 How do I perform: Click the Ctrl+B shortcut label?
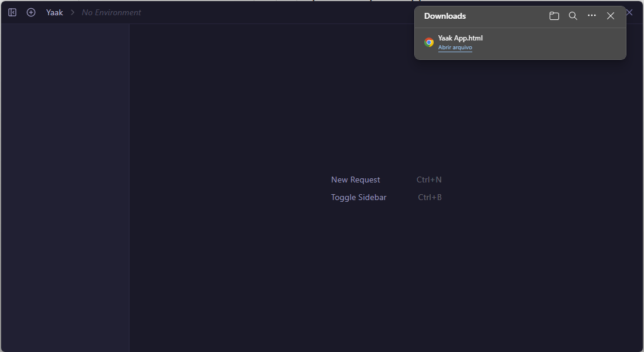pos(430,198)
